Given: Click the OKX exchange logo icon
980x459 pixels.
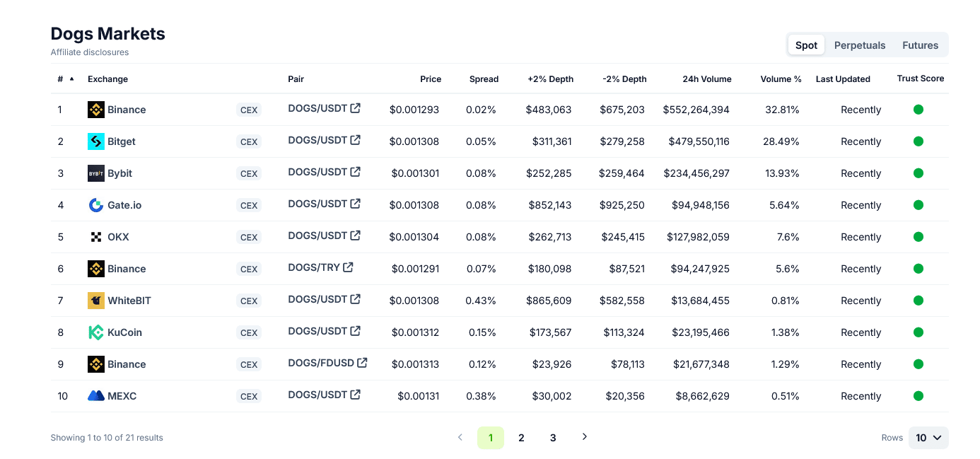Looking at the screenshot, I should (96, 237).
